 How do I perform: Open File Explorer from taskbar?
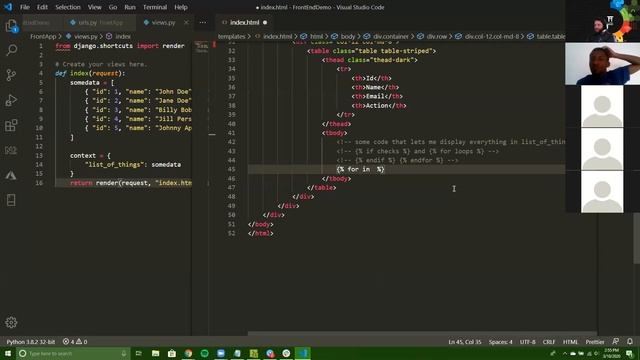(156, 353)
